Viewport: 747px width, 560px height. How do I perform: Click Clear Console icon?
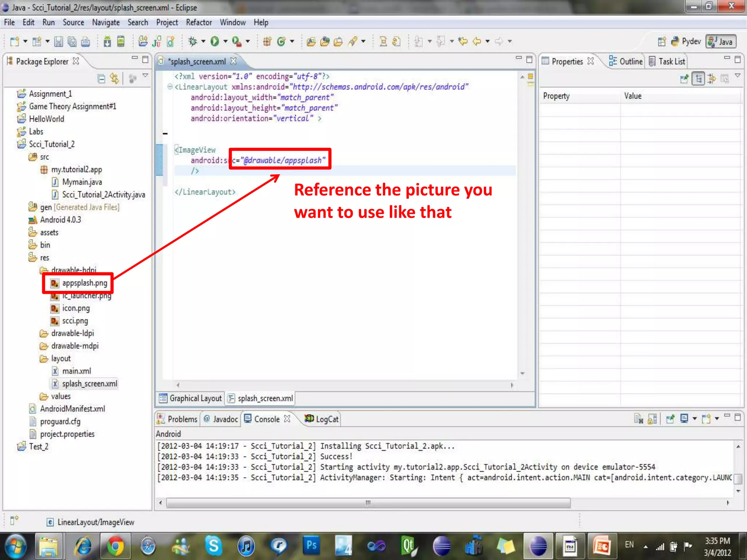coord(638,419)
